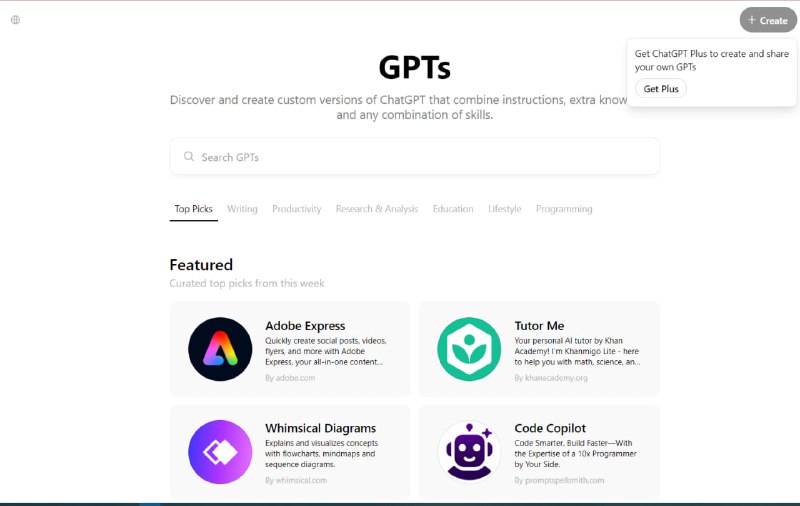Open the Tutor Me title link
Screen dimensions: 800x506
[539, 326]
